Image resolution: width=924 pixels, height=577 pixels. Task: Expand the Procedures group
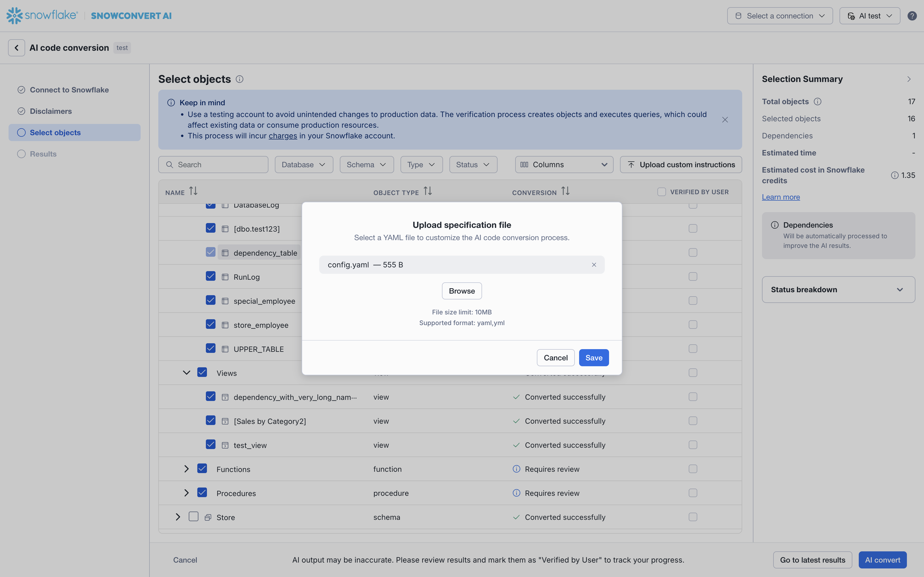[186, 493]
